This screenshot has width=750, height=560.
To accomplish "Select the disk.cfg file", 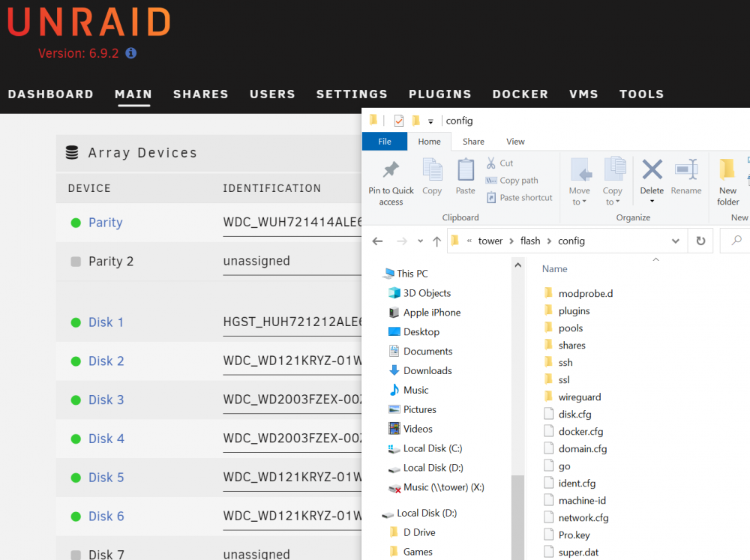I will [x=568, y=414].
